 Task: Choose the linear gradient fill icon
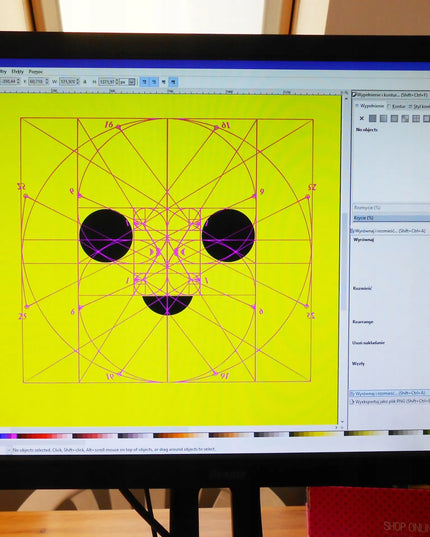point(384,118)
